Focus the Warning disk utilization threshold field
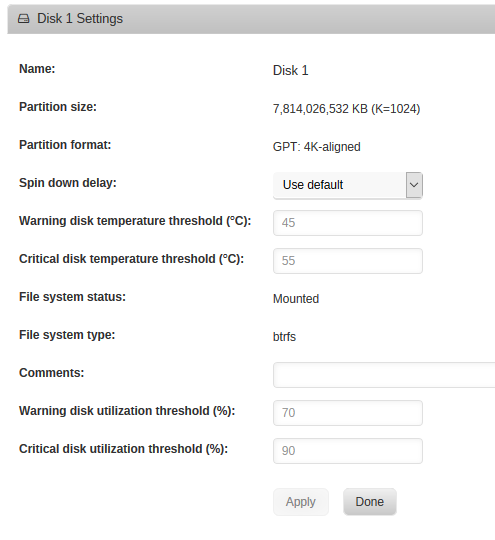This screenshot has width=495, height=540. 348,413
